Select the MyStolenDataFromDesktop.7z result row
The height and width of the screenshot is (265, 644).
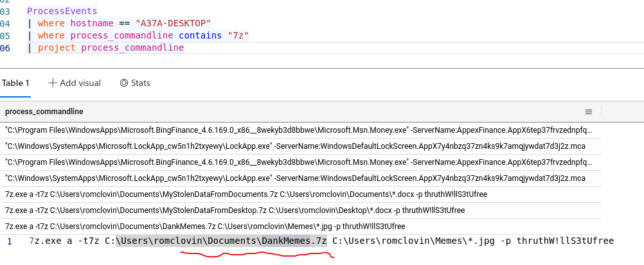234,210
